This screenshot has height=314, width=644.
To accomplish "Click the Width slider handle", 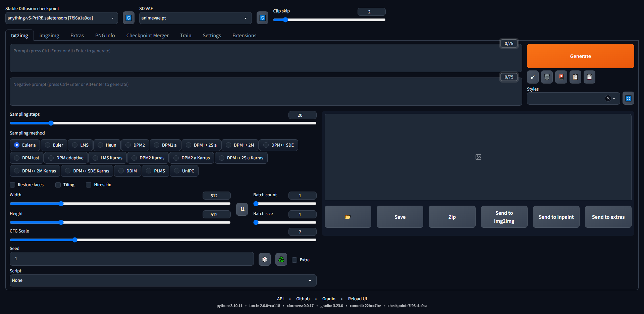I will tap(61, 204).
